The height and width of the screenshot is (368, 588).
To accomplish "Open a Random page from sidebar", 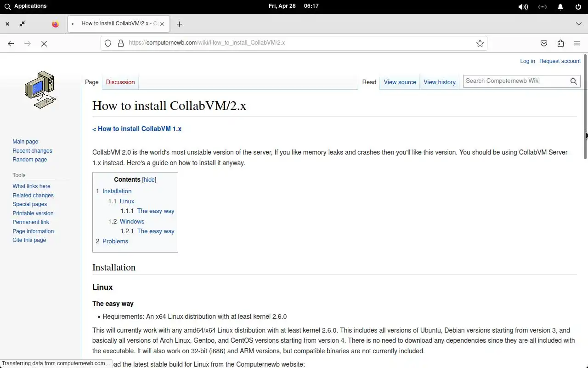I will coord(30,160).
